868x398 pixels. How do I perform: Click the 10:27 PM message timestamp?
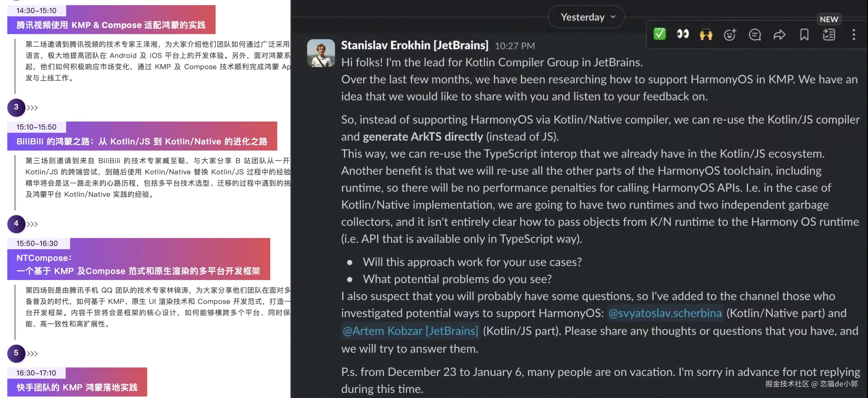pos(515,46)
